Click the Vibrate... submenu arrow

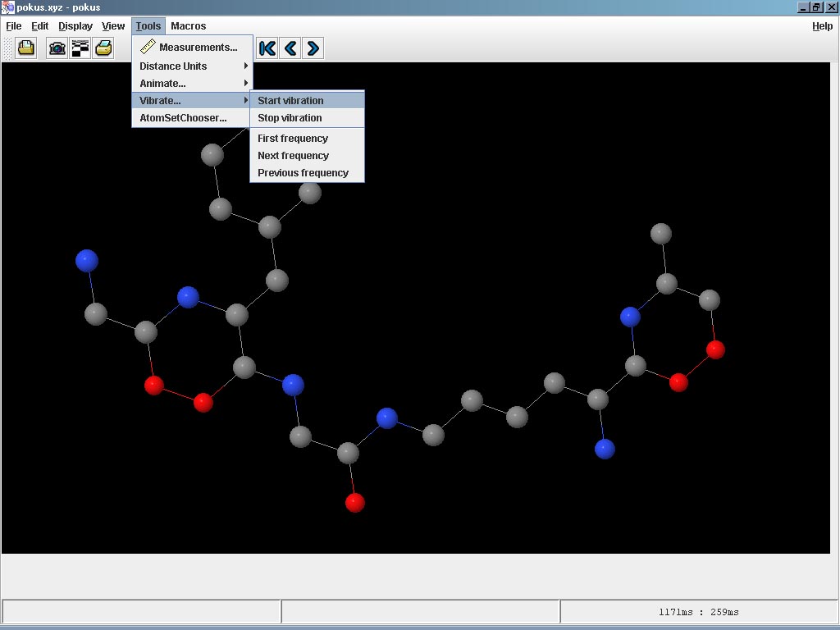246,100
